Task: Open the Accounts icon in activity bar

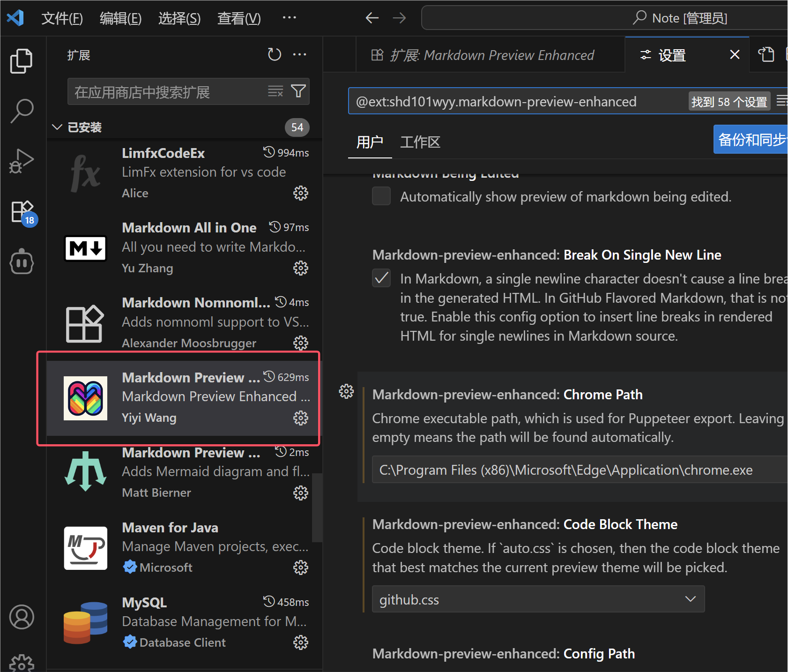Action: (x=21, y=617)
